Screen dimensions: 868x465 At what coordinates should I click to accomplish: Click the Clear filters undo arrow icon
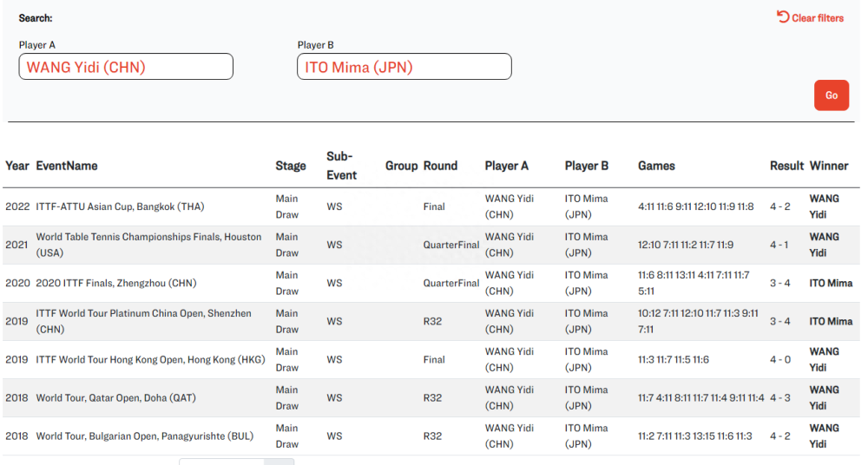[x=783, y=16]
